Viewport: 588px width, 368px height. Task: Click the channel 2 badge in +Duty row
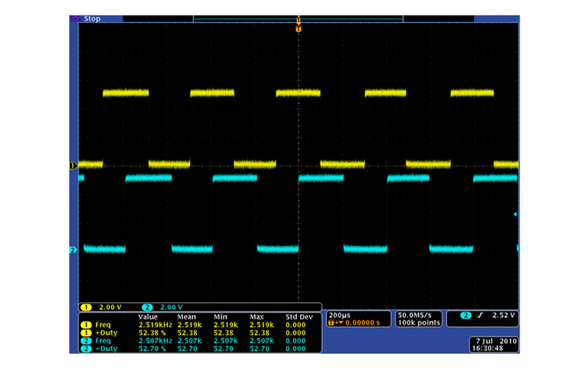[86, 348]
